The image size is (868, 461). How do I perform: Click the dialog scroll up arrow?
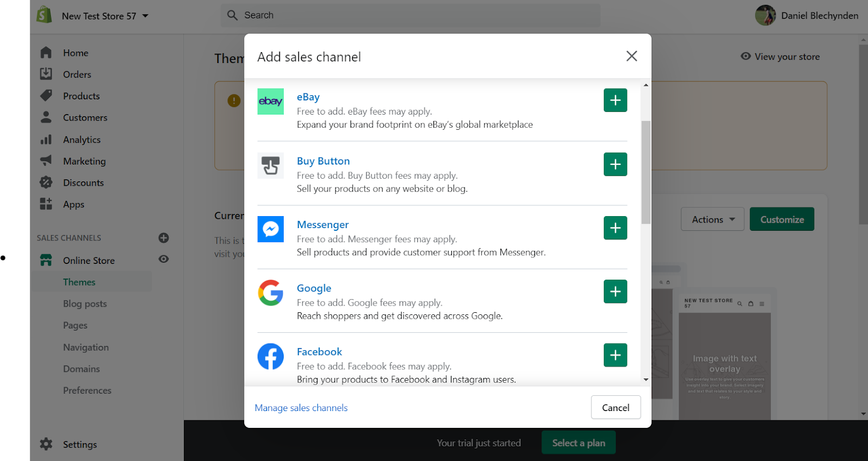[x=646, y=85]
